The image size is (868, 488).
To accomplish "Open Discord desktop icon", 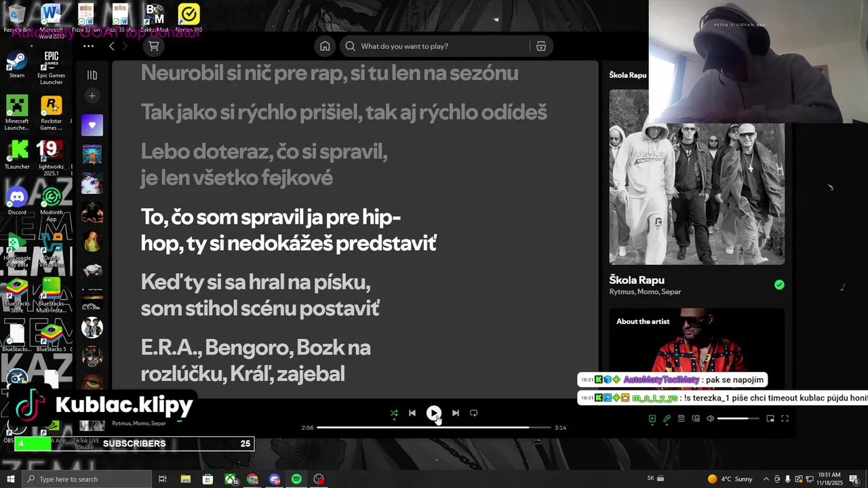I will click(16, 201).
